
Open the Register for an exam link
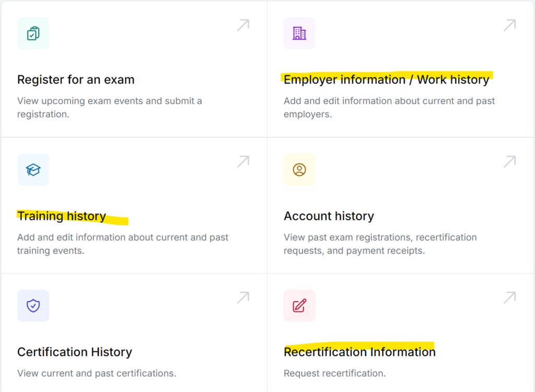click(x=76, y=80)
